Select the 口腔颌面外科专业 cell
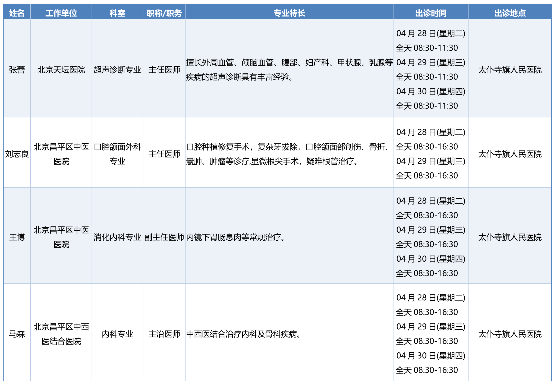This screenshot has height=392, width=555. 117,154
